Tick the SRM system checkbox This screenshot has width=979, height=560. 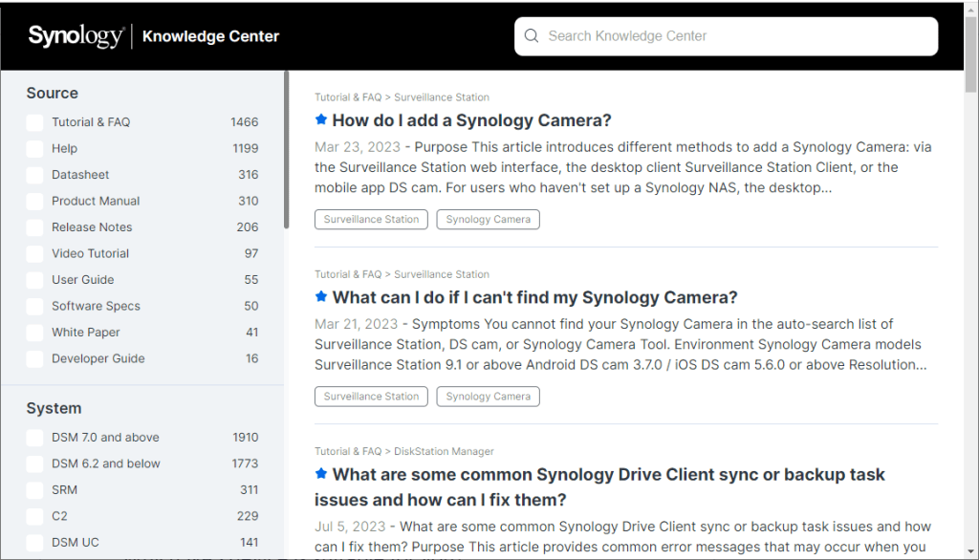35,490
